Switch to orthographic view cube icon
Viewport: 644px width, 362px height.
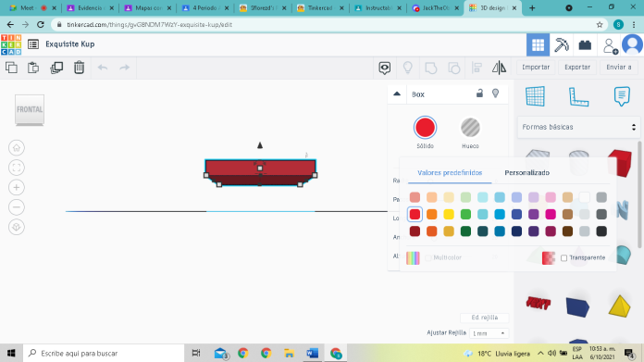pyautogui.click(x=17, y=227)
